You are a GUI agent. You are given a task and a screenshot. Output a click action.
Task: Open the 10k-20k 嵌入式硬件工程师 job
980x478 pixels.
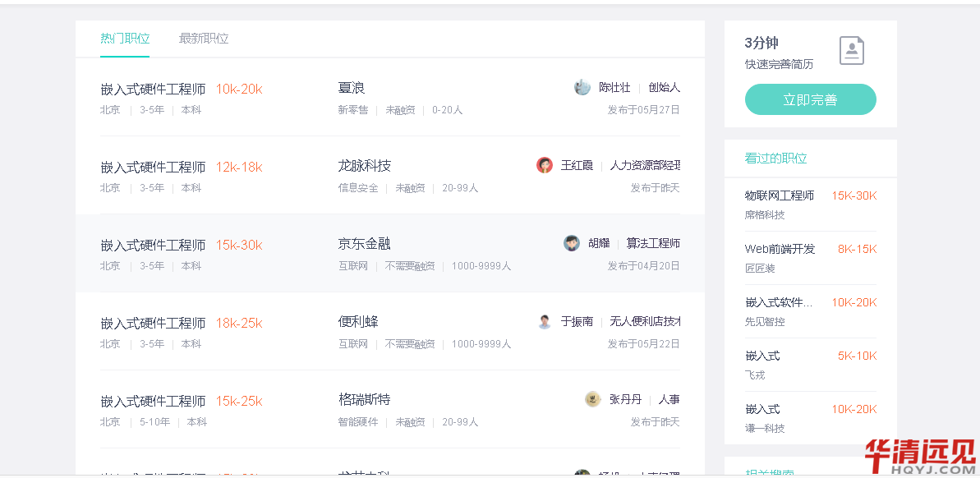tap(153, 89)
